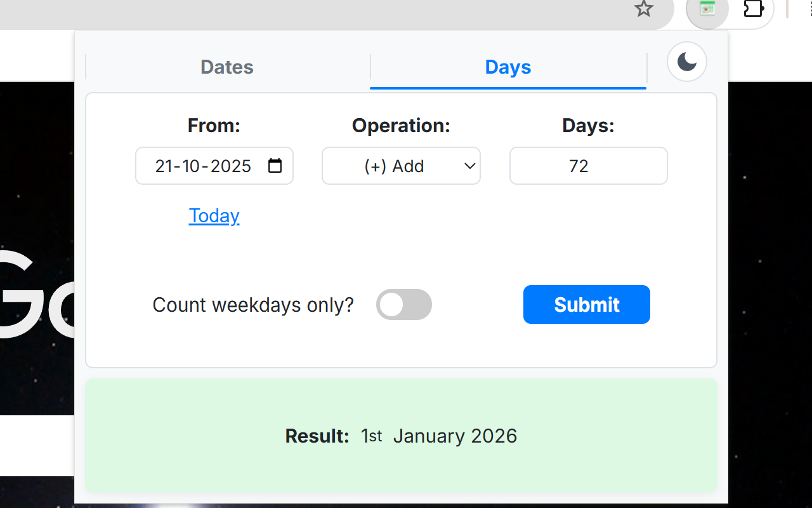Open the calendar picker in the From field
This screenshot has height=508, width=812.
click(x=275, y=166)
